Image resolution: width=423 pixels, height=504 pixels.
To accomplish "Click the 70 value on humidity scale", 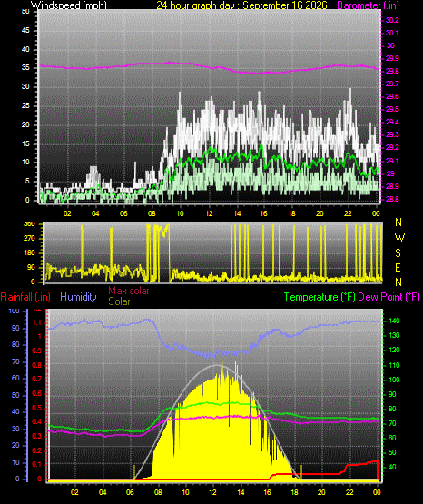I will click(x=15, y=361).
